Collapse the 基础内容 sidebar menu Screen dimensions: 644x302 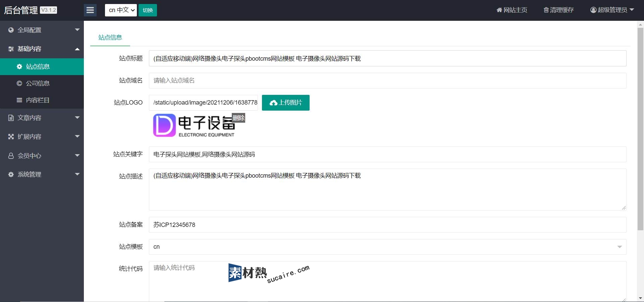42,49
